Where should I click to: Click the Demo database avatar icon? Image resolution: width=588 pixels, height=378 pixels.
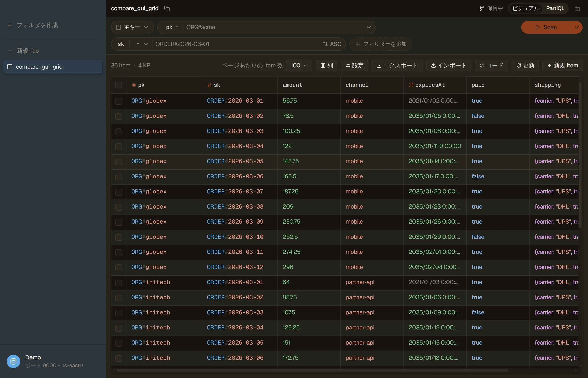[x=13, y=361]
